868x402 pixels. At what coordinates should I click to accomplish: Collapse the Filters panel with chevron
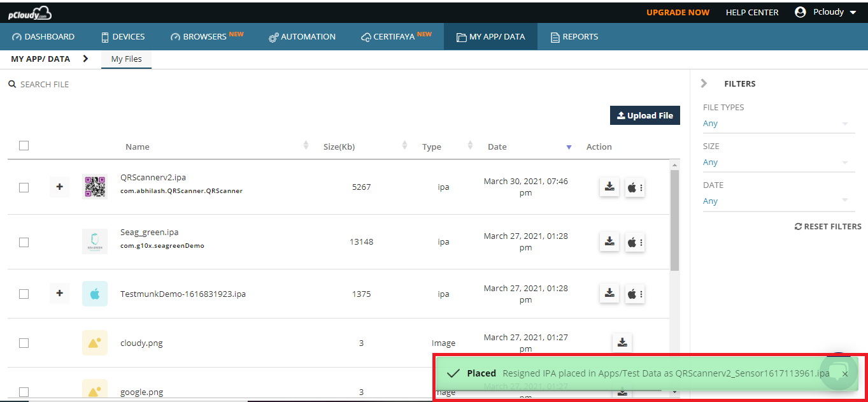pyautogui.click(x=704, y=83)
